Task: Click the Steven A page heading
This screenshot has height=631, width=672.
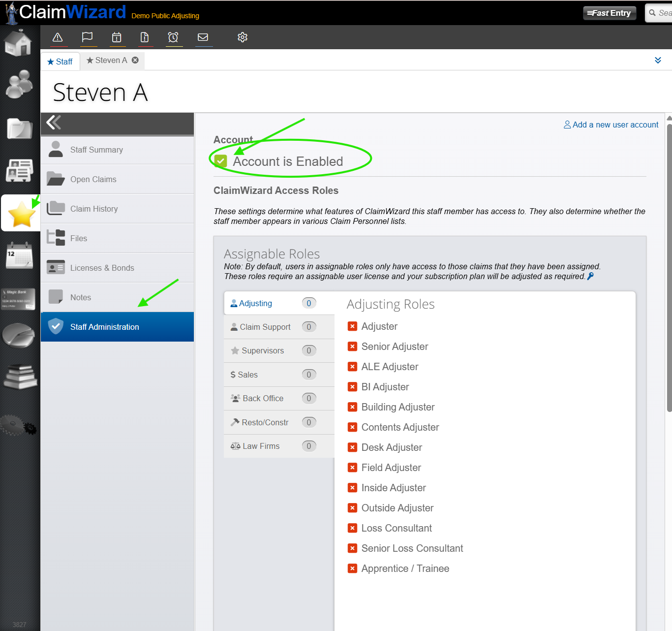Action: pyautogui.click(x=100, y=93)
